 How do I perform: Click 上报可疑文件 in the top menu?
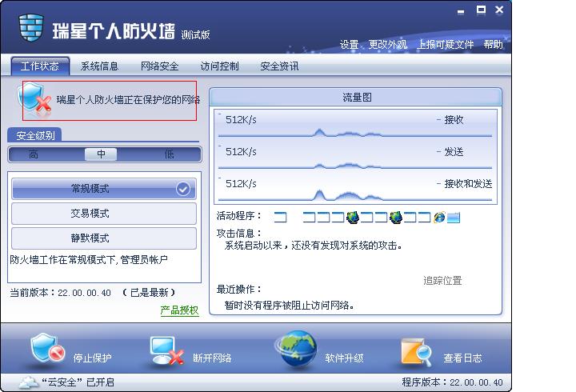(x=446, y=45)
